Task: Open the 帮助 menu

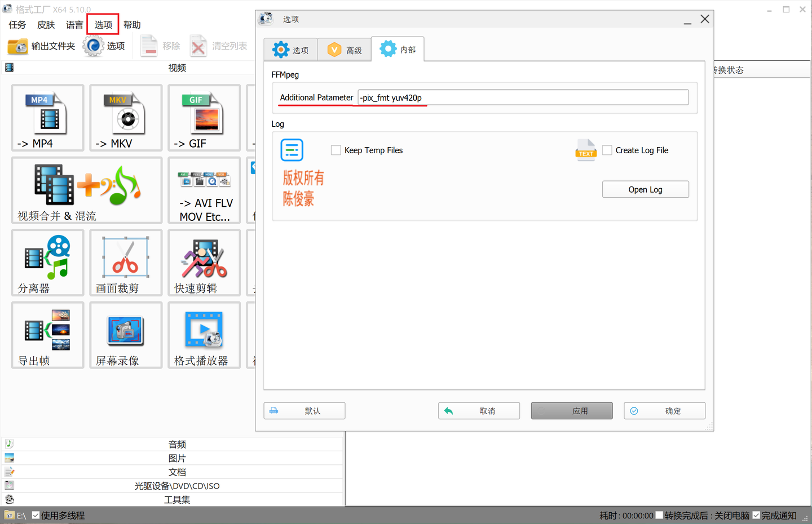Action: point(131,24)
